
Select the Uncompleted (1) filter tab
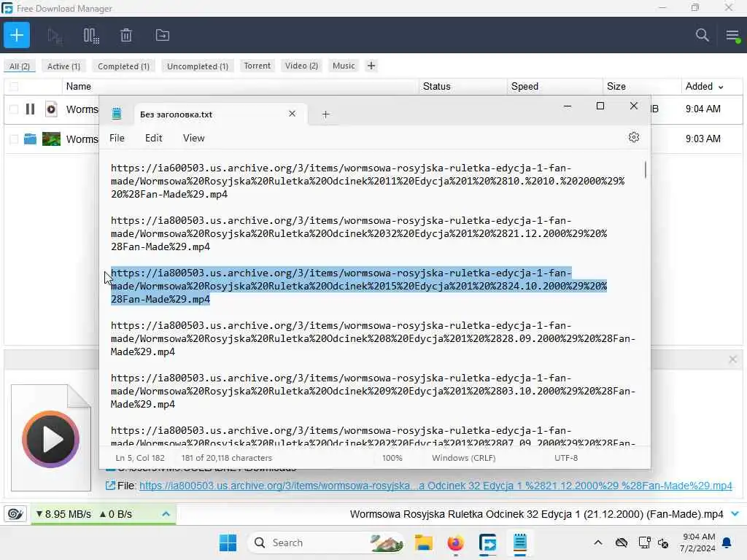click(x=197, y=66)
